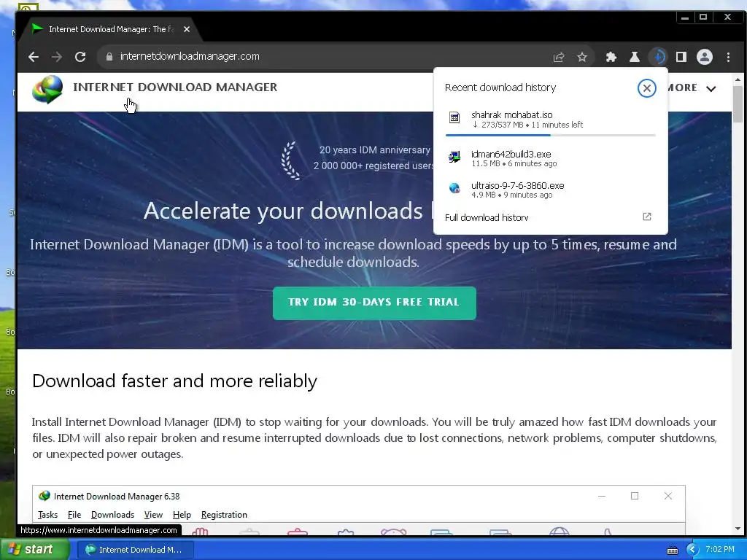Close the Internet Download Manager browser tab

[187, 29]
